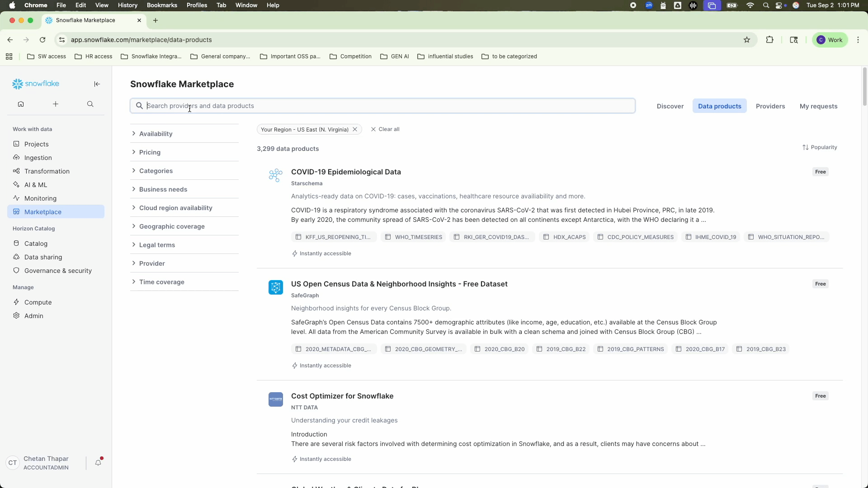Open Cost Optimizer for Snowflake listing
The height and width of the screenshot is (488, 868).
(x=342, y=396)
